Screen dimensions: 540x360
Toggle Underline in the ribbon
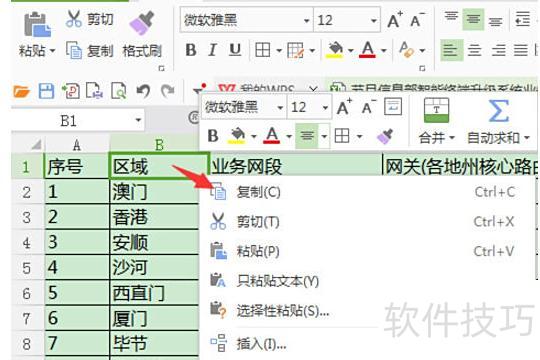pyautogui.click(x=235, y=50)
